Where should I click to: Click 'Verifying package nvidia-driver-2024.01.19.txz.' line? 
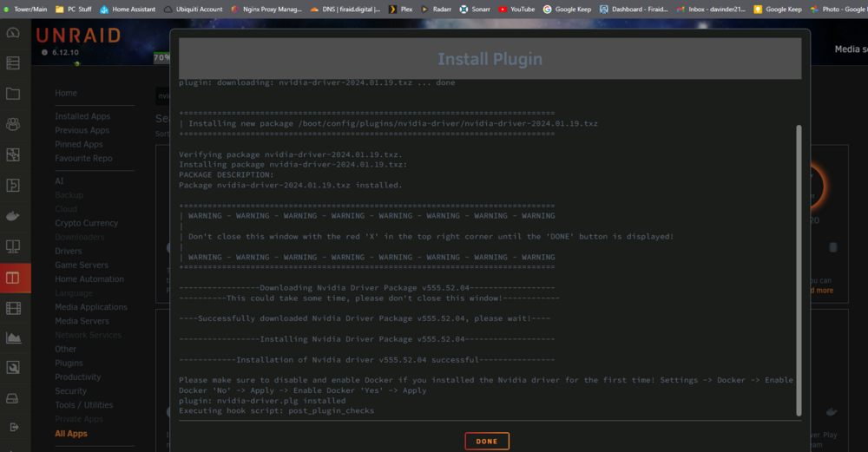point(291,154)
